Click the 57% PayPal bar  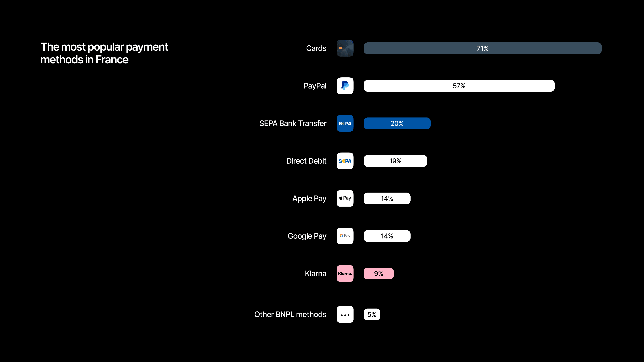[459, 86]
